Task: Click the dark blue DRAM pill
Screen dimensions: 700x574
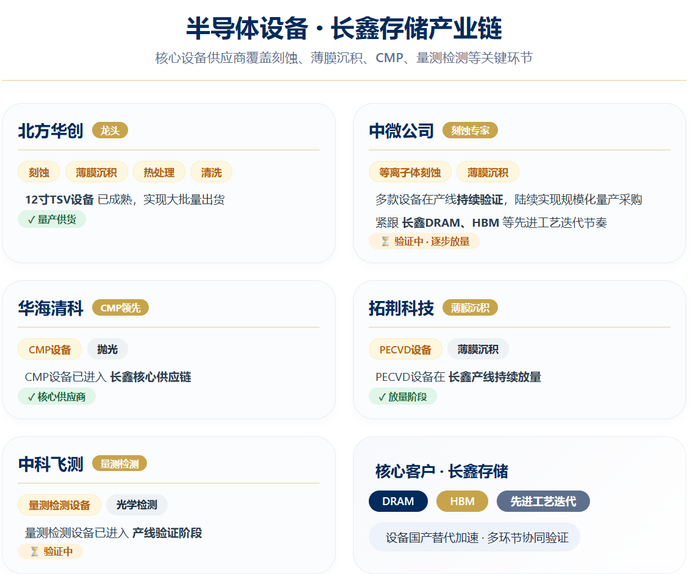Action: click(x=398, y=501)
